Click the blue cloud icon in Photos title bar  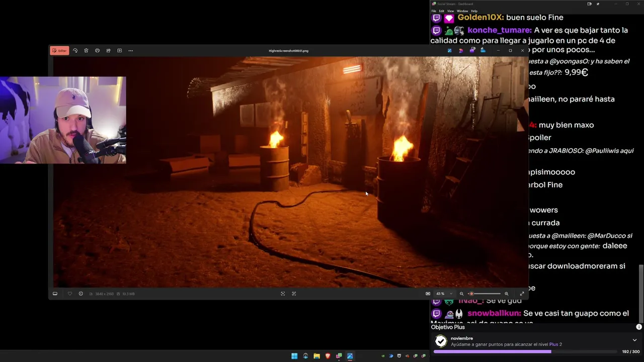coord(483,50)
